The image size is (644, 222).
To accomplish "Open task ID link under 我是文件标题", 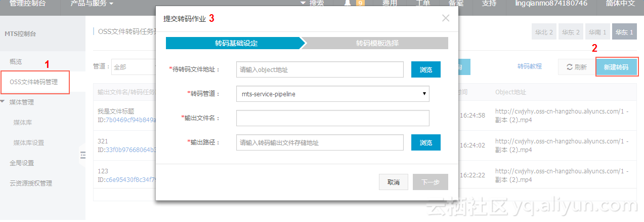I will [x=131, y=120].
